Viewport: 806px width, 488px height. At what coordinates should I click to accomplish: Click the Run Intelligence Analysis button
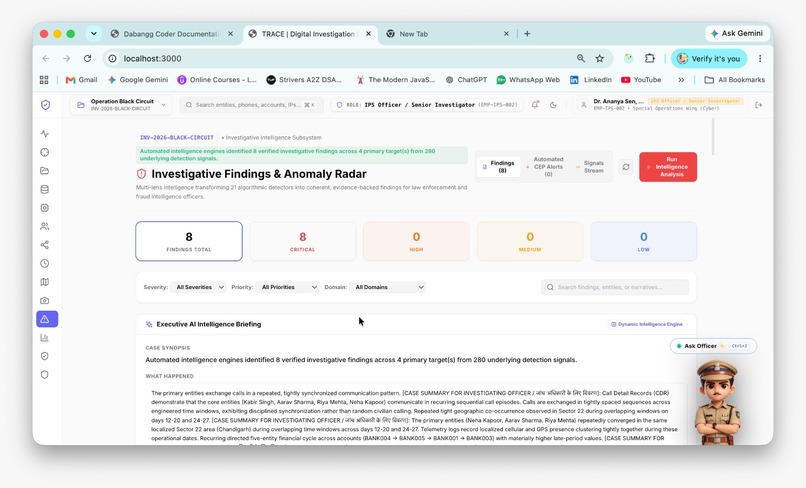coord(668,167)
